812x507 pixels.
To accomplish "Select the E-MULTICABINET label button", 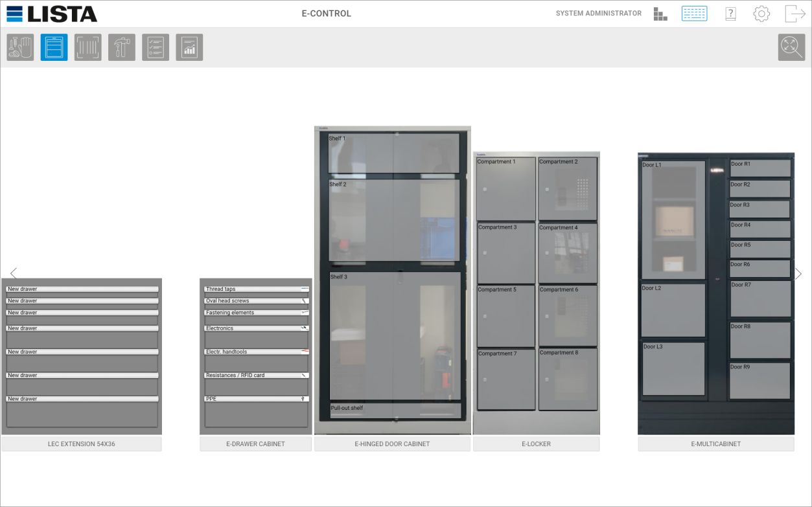I will (x=715, y=444).
